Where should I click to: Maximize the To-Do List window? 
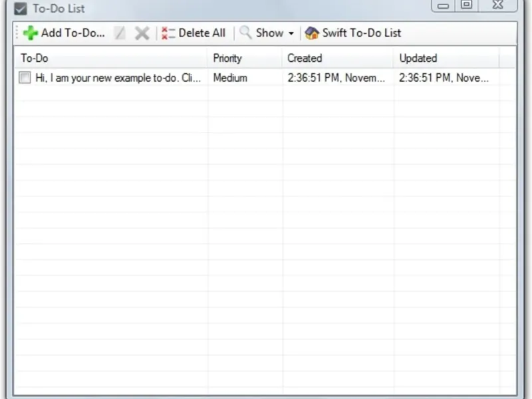tap(467, 5)
